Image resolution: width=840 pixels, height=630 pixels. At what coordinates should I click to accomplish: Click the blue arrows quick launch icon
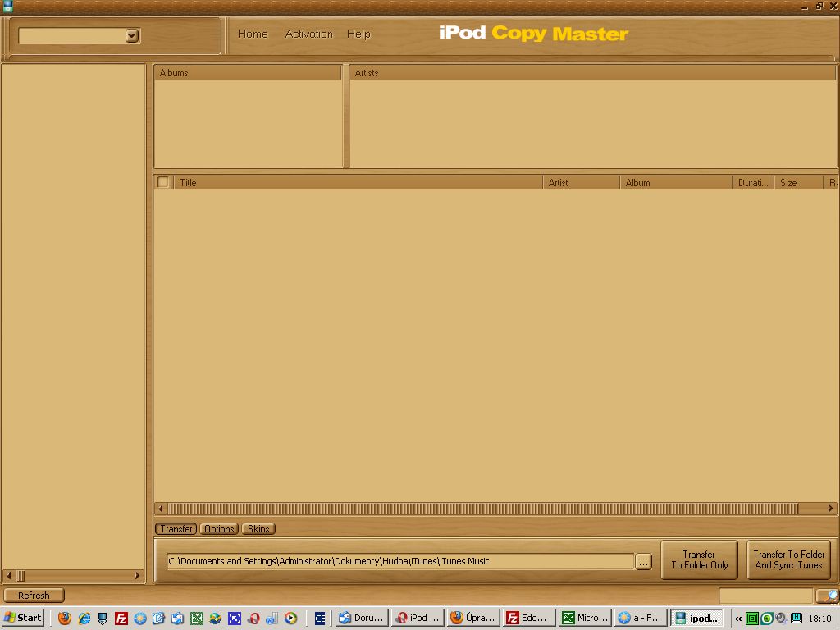234,618
